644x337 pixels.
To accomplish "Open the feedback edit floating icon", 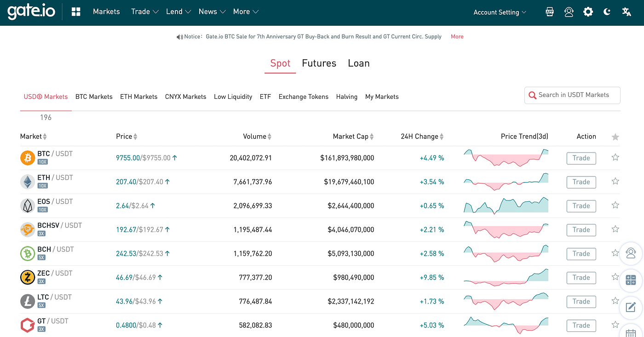I will [631, 307].
